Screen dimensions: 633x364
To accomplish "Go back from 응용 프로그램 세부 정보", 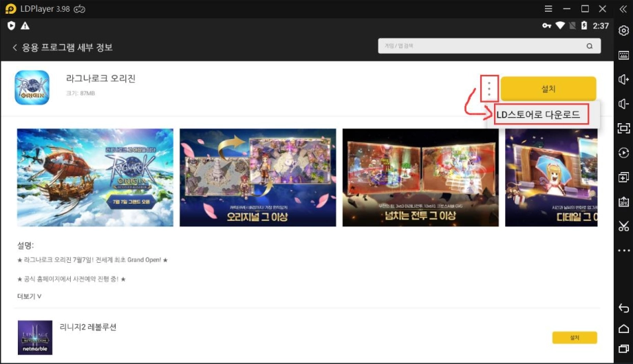I will tap(15, 47).
